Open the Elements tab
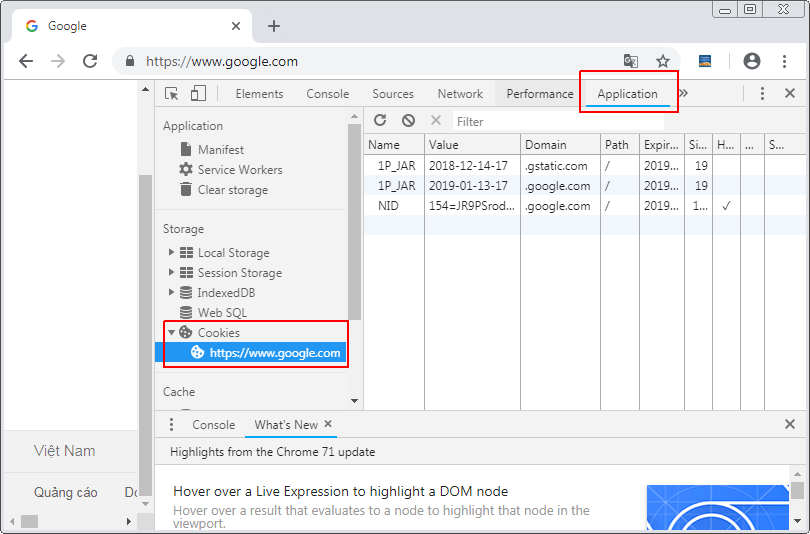Screen dimensions: 810x534 coord(259,93)
